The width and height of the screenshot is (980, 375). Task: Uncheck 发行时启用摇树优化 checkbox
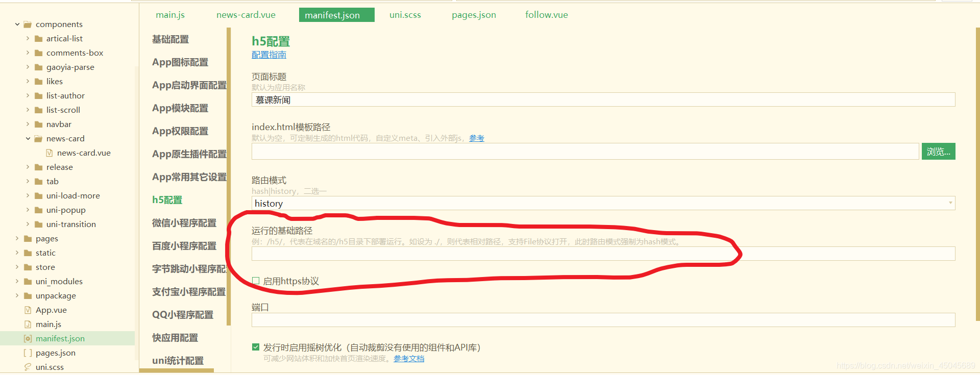click(256, 347)
